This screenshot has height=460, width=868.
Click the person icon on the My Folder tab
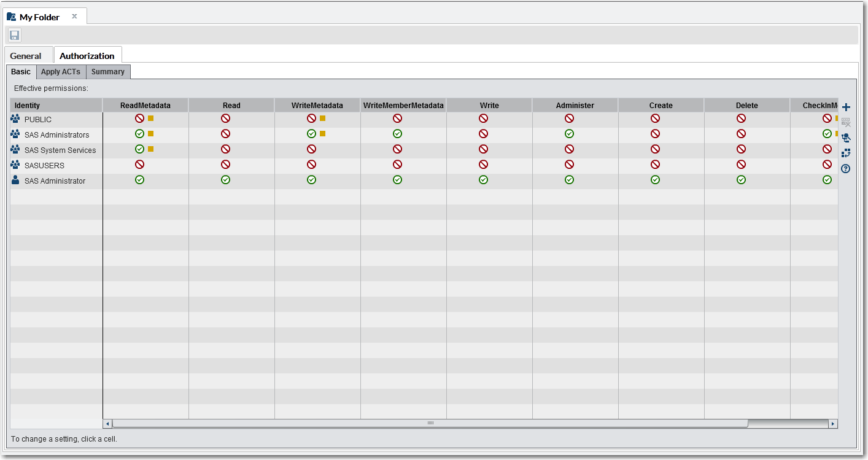click(x=10, y=16)
